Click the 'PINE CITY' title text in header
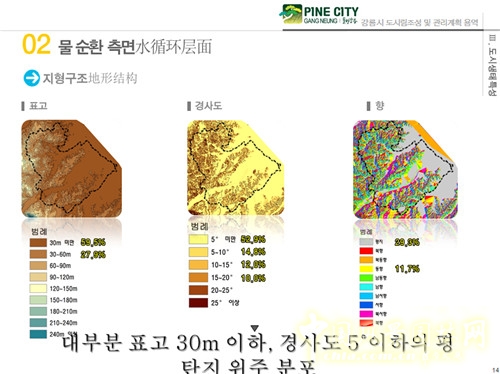 coord(331,12)
